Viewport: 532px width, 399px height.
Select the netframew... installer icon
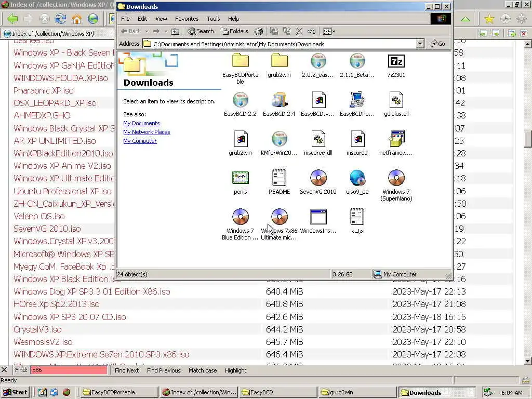(396, 139)
